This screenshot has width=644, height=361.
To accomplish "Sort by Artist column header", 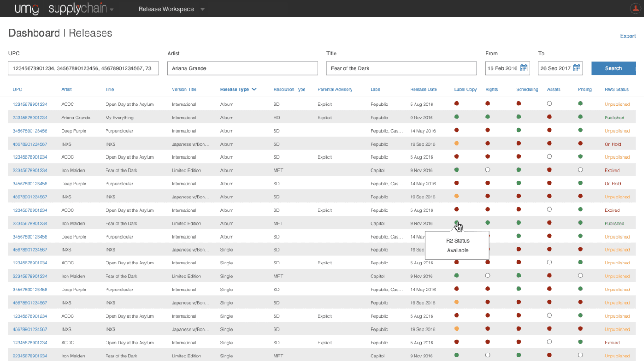I will [x=66, y=89].
